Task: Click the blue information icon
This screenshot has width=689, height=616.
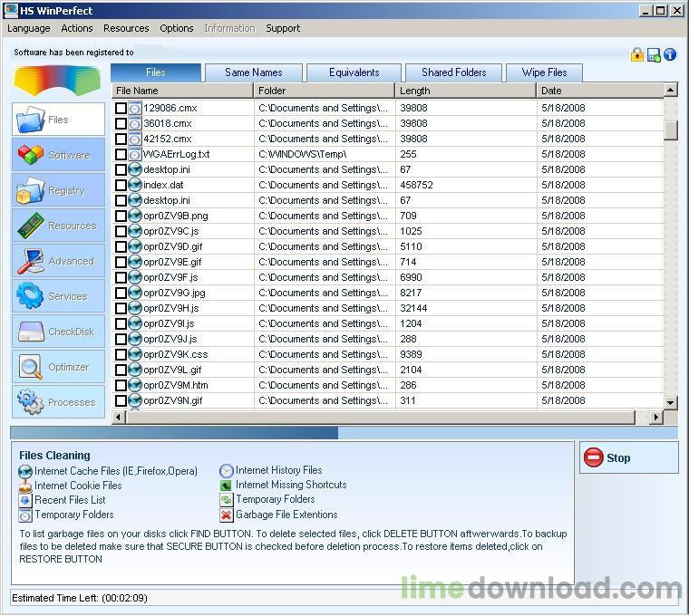Action: [x=670, y=54]
